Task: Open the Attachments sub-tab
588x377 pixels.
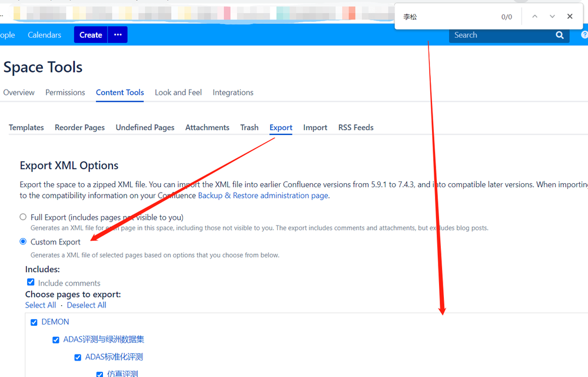Action: coord(207,128)
